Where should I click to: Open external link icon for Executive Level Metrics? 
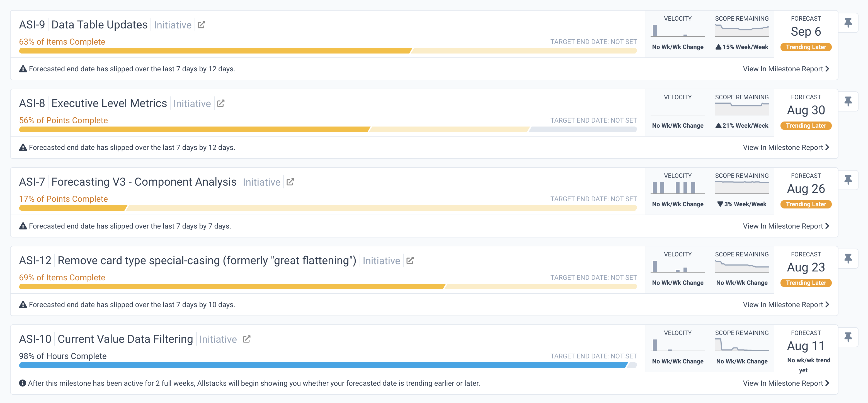(221, 103)
